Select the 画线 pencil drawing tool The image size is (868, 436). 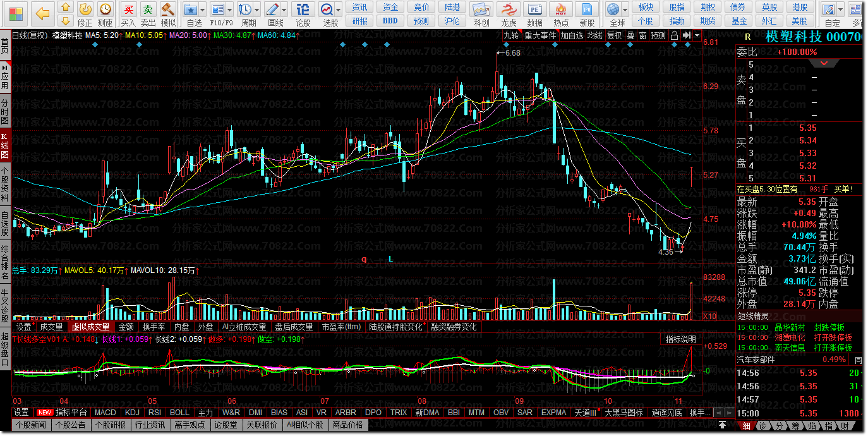click(x=272, y=9)
